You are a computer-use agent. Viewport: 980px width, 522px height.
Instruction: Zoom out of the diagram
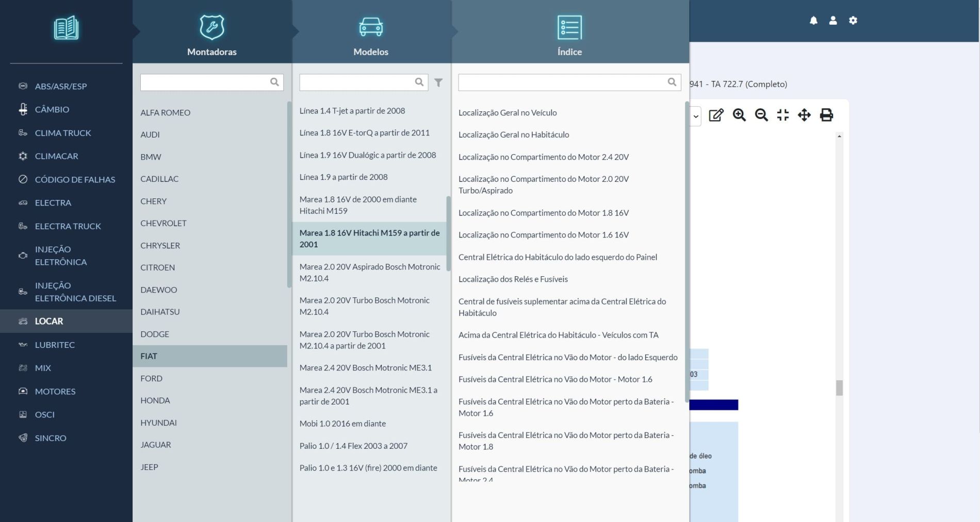pos(761,115)
